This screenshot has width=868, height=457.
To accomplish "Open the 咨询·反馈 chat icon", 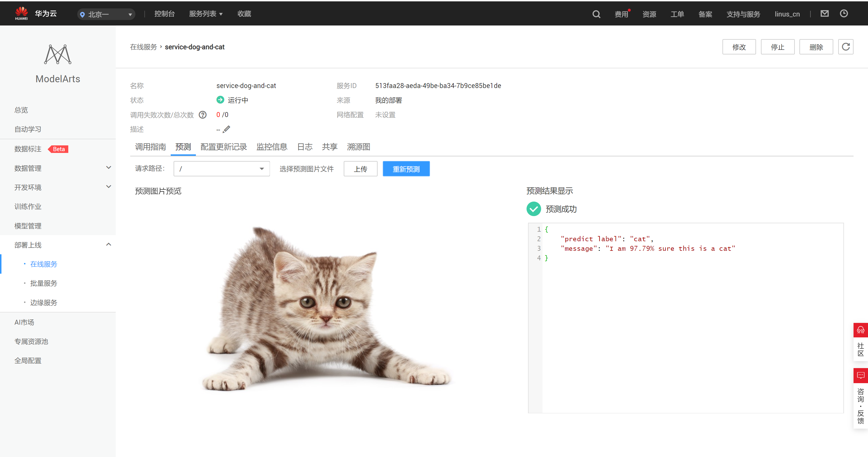I will point(860,375).
